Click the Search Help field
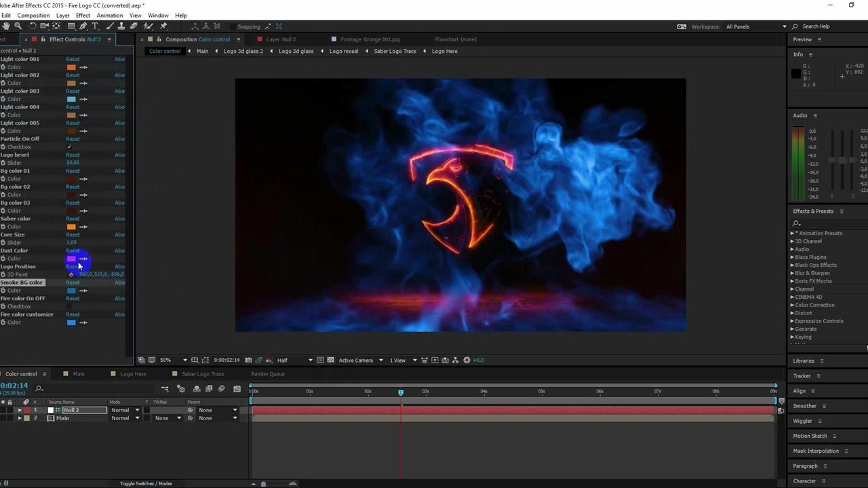The height and width of the screenshot is (488, 868). click(821, 26)
